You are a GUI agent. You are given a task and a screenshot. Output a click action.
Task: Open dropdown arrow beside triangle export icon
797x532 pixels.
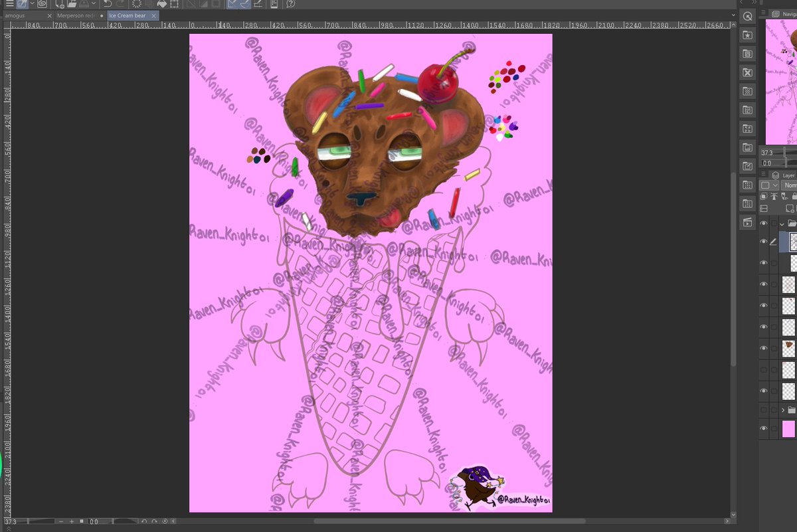pos(94,4)
